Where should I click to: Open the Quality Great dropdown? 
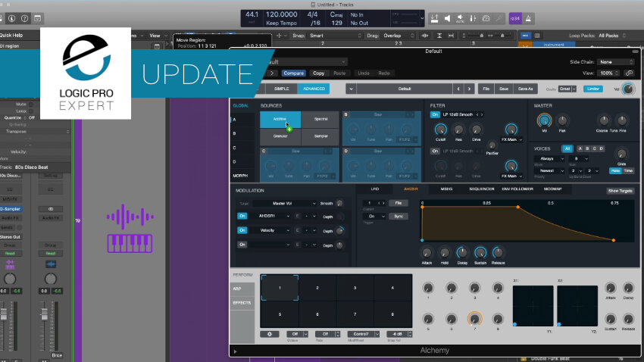[567, 89]
